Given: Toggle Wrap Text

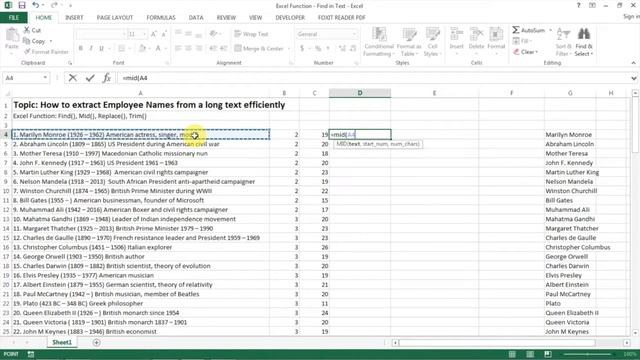Looking at the screenshot, I should click(251, 34).
